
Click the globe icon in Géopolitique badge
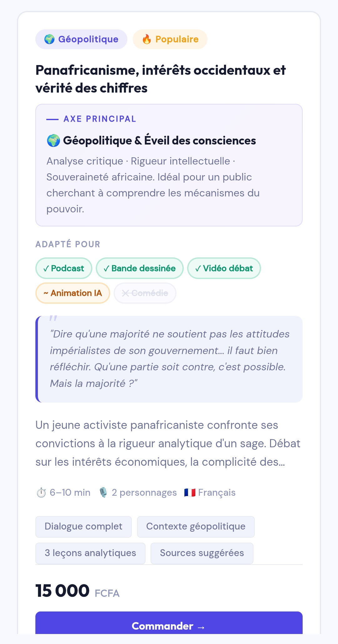coord(49,39)
